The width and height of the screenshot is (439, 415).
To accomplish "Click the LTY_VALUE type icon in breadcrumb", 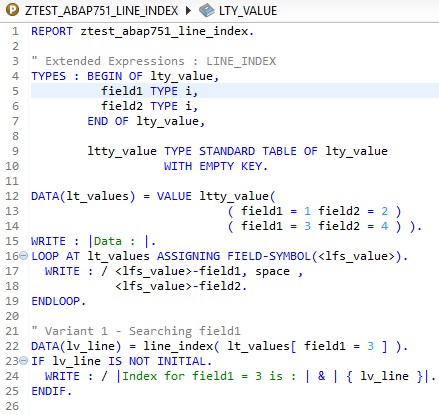I will click(207, 10).
